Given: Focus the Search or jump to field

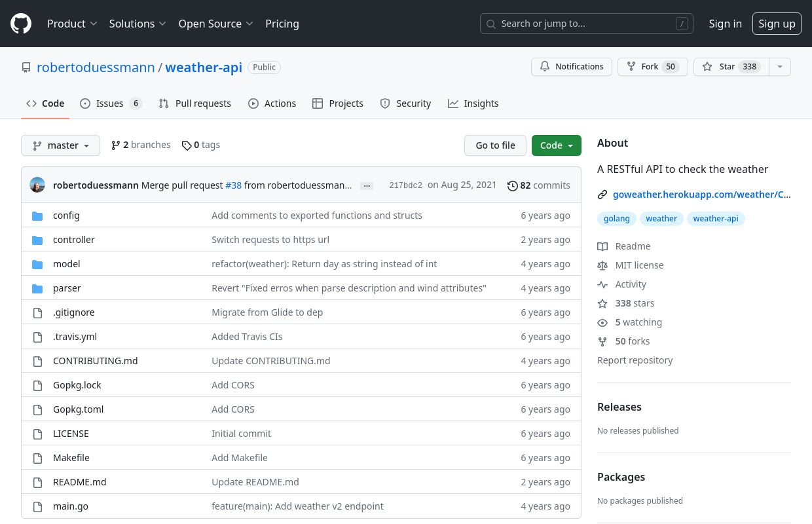Looking at the screenshot, I should [587, 24].
